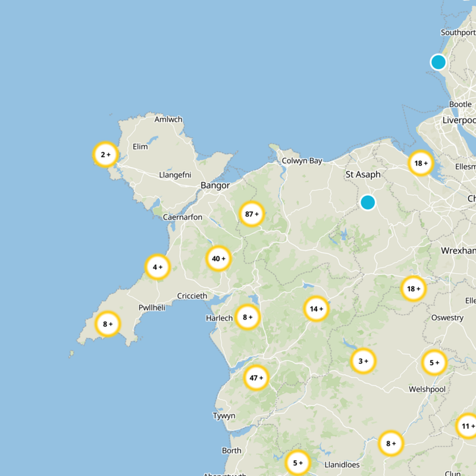476x476 pixels.
Task: Click the 2+ cluster on Anglesey
Action: 105,154
